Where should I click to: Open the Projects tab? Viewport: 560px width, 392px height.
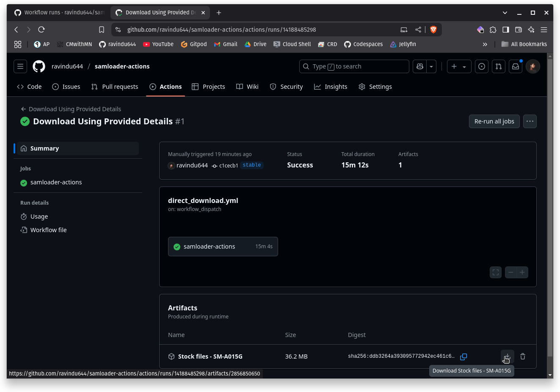coord(208,87)
